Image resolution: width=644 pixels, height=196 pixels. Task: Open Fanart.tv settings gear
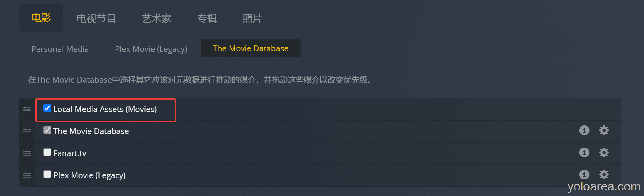coord(604,152)
